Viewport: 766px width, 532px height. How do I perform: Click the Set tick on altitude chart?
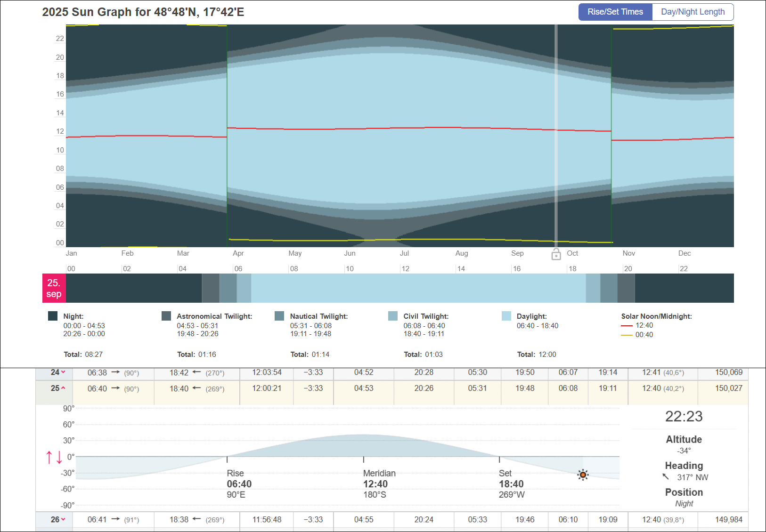[499, 459]
